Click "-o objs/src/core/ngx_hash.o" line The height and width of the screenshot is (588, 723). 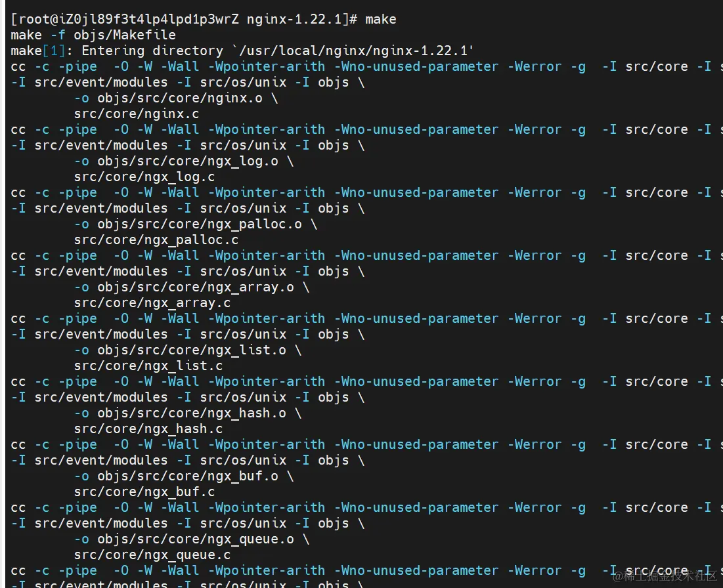click(188, 414)
